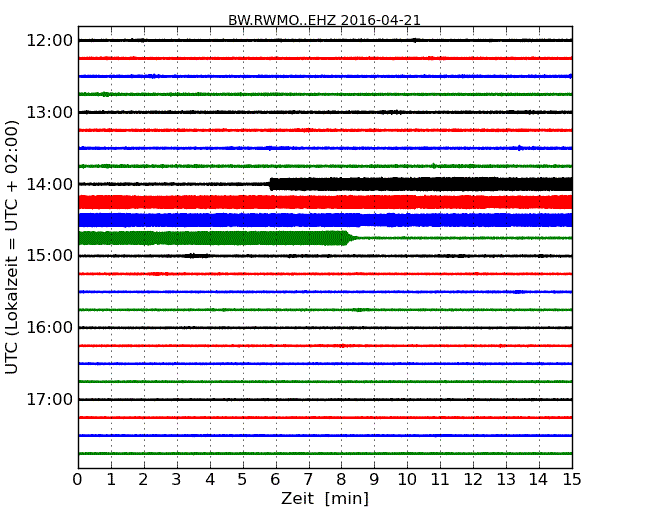Click the 12:00 time label
650x520 pixels.
click(50, 41)
